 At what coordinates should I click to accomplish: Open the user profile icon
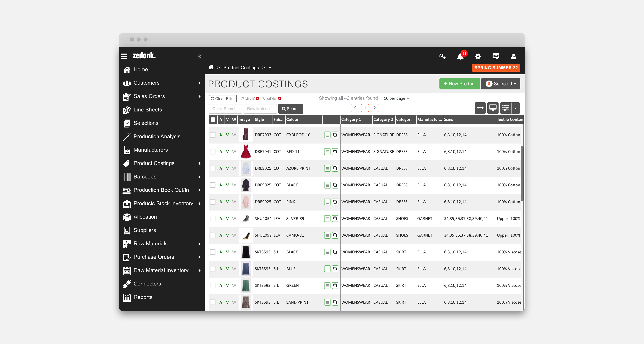tap(513, 57)
